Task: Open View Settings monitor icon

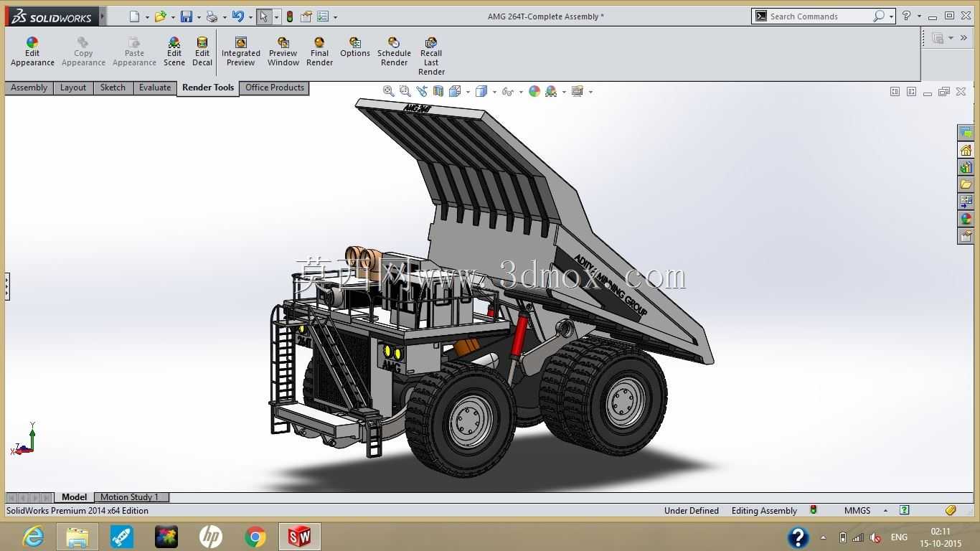Action: [578, 91]
